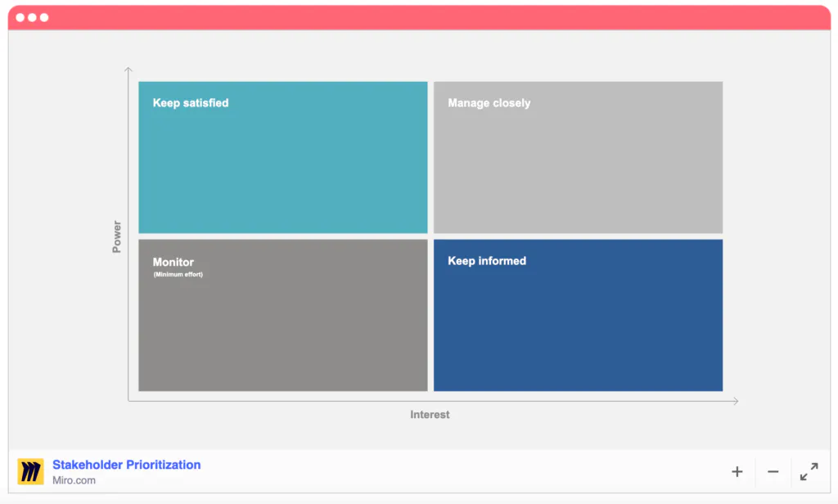Click the blank center of the dark blue quadrant
The image size is (838, 504).
point(578,327)
